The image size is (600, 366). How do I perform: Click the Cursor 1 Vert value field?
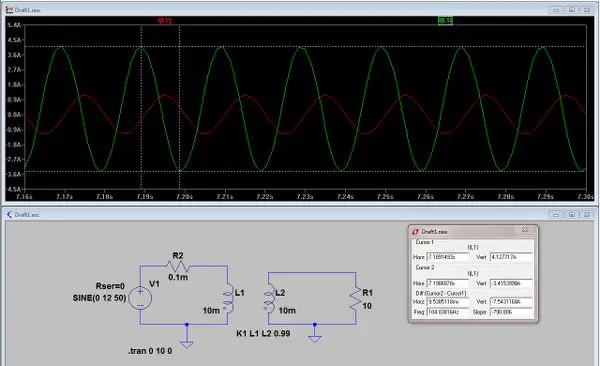(x=511, y=257)
